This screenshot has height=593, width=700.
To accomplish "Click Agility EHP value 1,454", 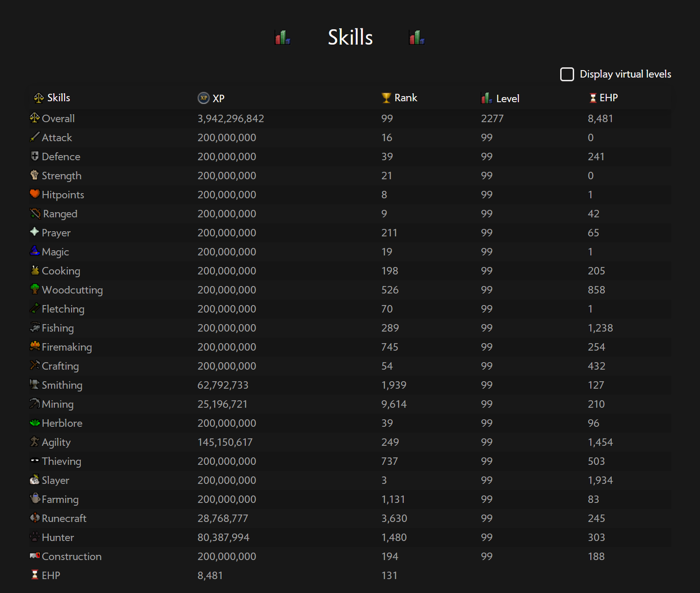I will click(601, 442).
